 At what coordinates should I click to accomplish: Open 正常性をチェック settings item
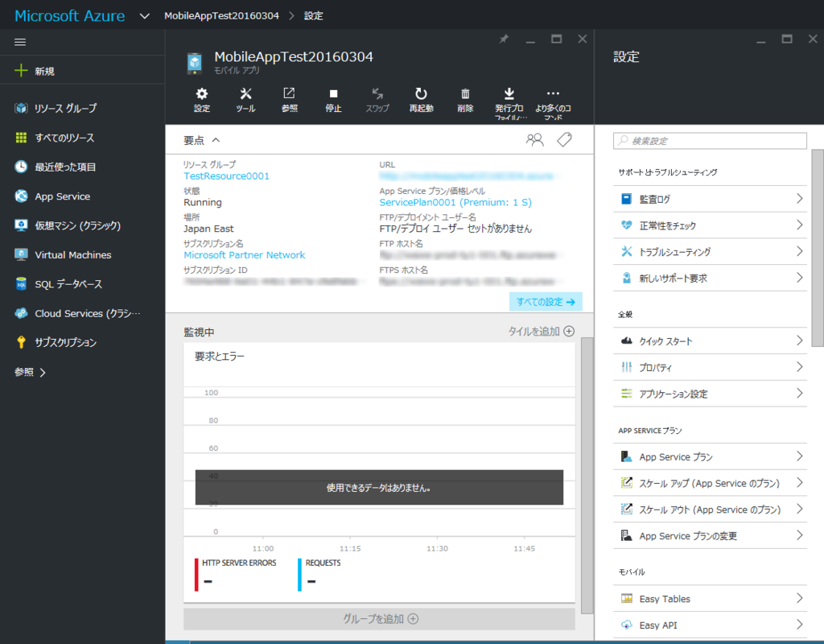(710, 225)
